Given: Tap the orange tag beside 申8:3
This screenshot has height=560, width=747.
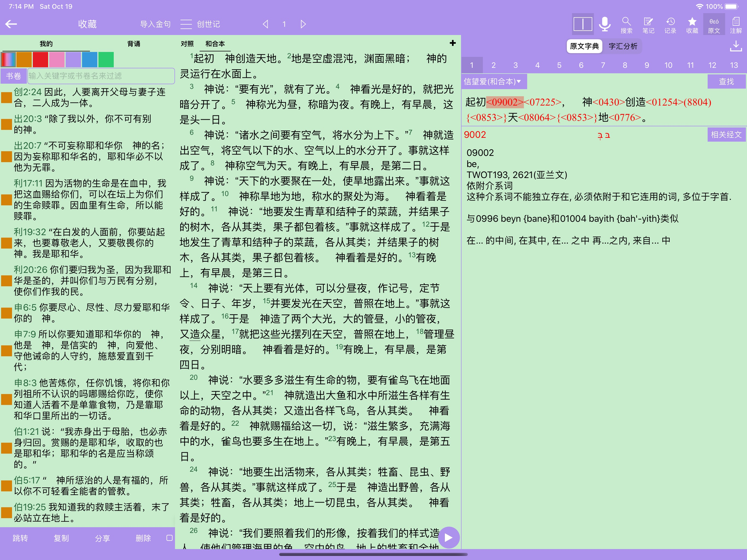Looking at the screenshot, I should [6, 399].
